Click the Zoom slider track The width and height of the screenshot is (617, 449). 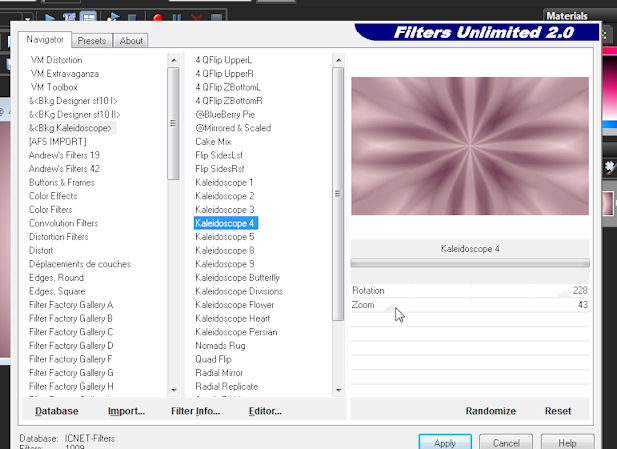[470, 305]
